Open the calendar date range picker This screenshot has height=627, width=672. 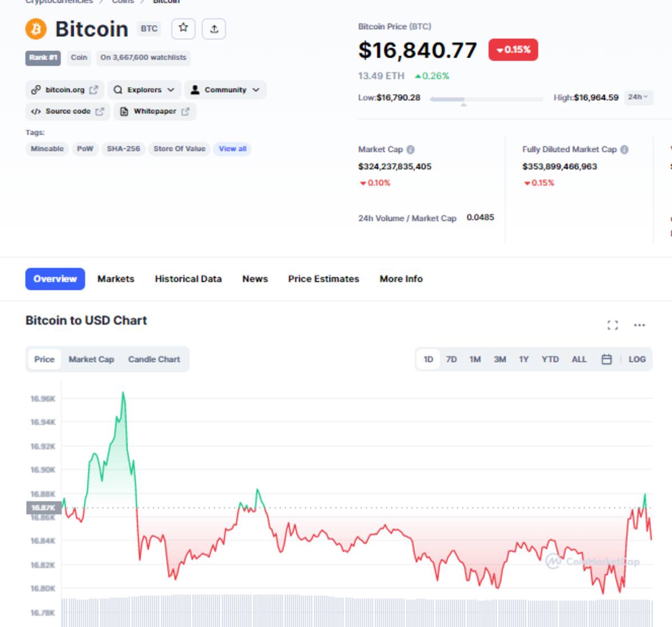tap(606, 359)
